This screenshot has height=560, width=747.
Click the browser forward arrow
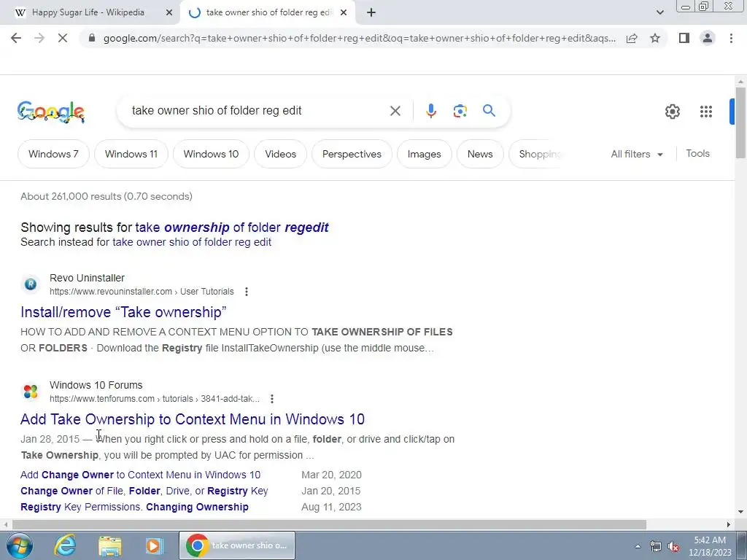39,38
